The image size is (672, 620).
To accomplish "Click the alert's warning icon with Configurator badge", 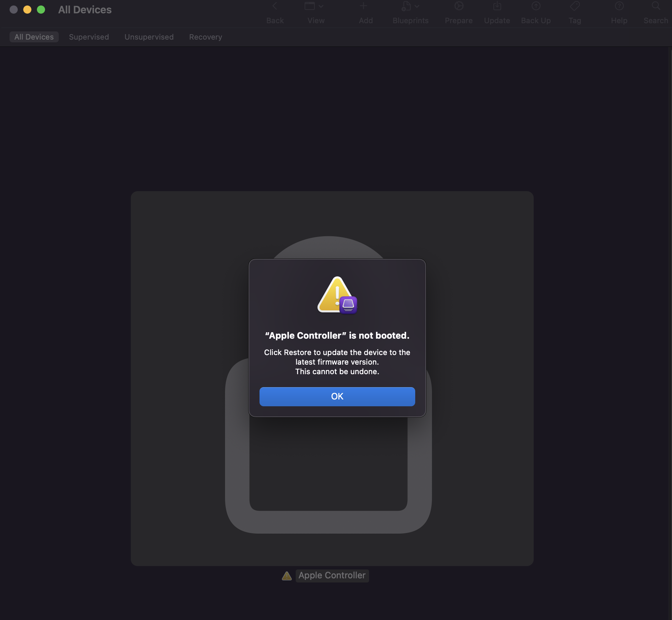I will [337, 295].
